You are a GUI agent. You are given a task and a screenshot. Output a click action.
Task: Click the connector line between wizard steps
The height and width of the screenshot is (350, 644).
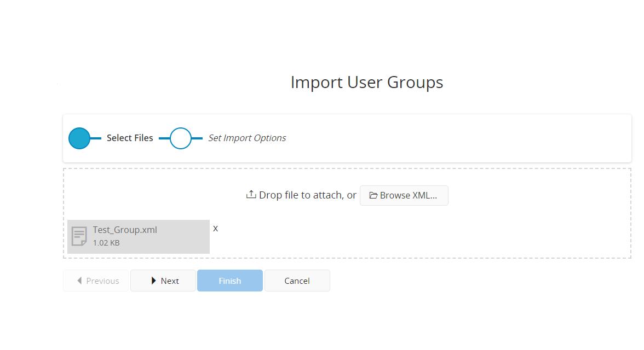point(164,138)
